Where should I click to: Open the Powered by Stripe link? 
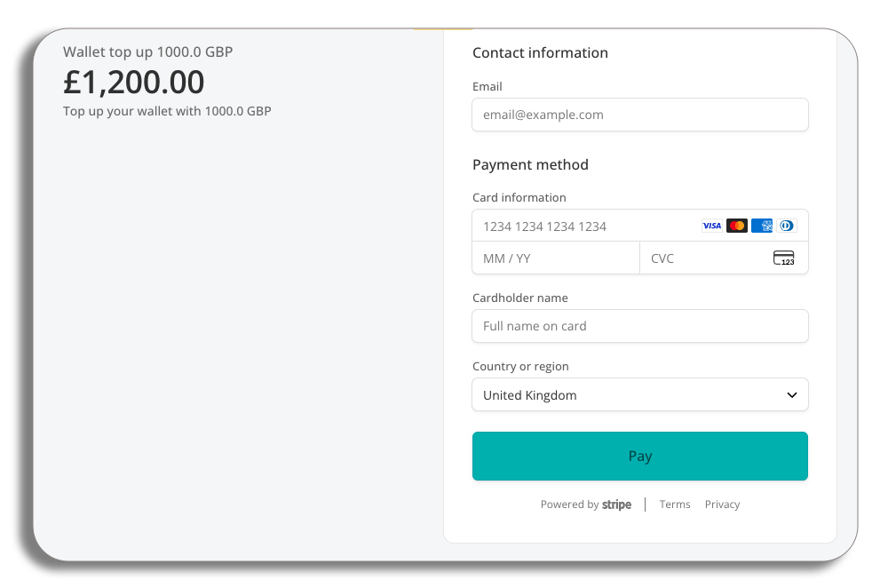pos(586,505)
